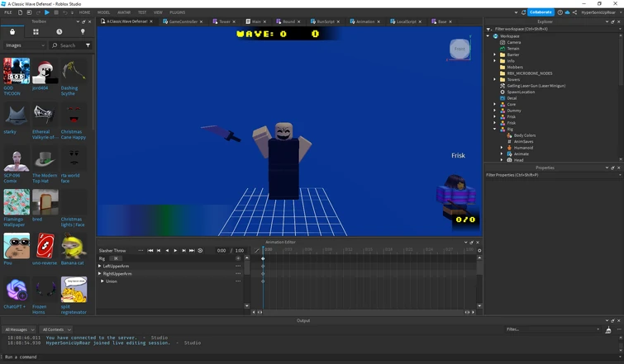The width and height of the screenshot is (624, 364).
Task: Open the PLUGINS ribbon tab
Action: (x=178, y=12)
